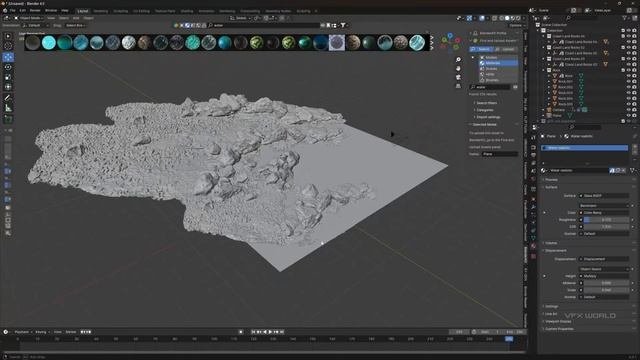This screenshot has width=640, height=360.
Task: Toggle render camera icon for Plane row
Action: click(x=634, y=116)
